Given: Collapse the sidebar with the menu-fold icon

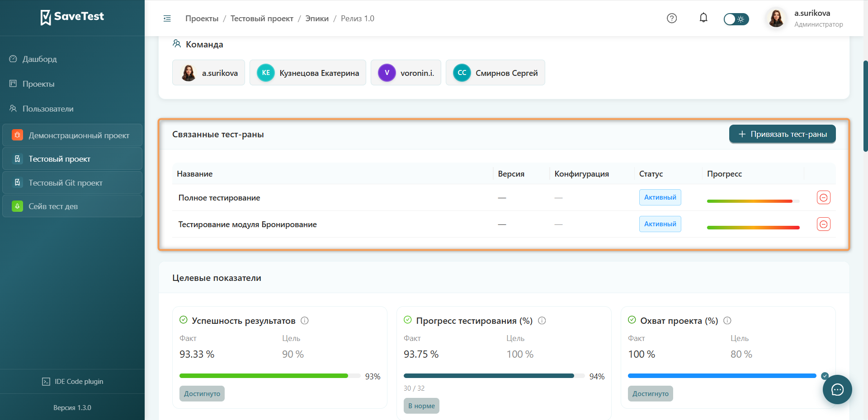Looking at the screenshot, I should [x=167, y=19].
